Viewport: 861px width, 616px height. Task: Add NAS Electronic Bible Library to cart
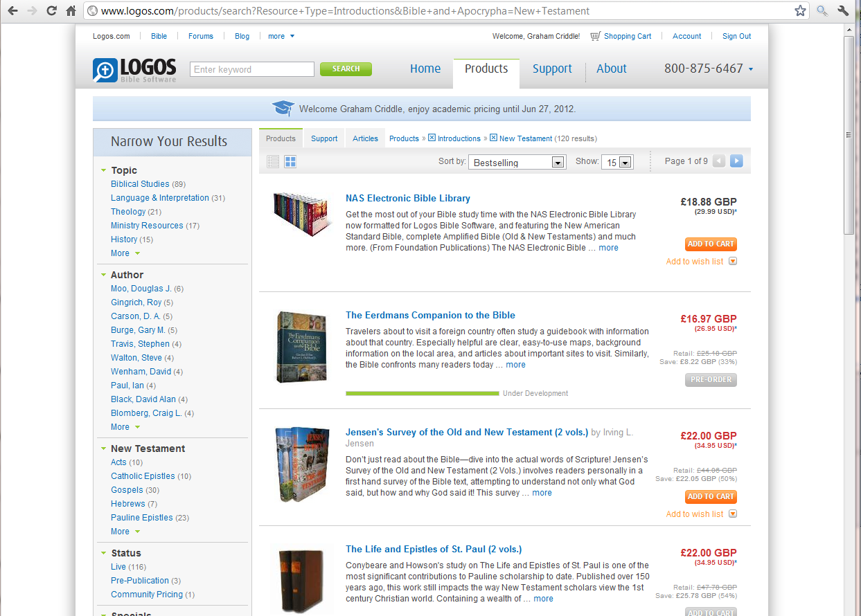pyautogui.click(x=711, y=244)
